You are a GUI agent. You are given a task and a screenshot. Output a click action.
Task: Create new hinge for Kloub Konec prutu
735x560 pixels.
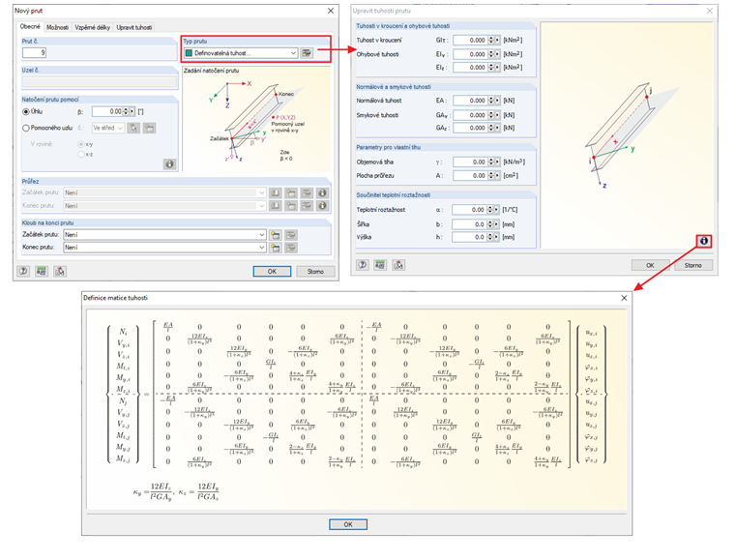pos(276,248)
